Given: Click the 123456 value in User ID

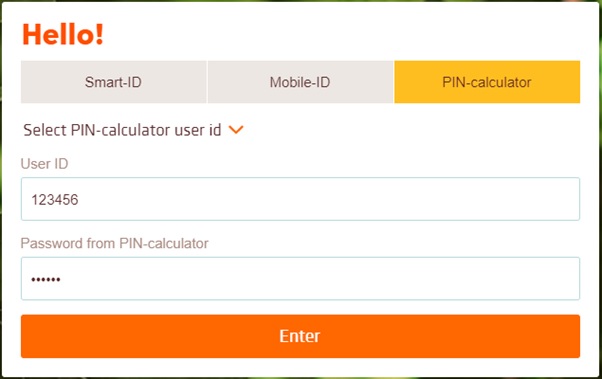Looking at the screenshot, I should point(55,200).
